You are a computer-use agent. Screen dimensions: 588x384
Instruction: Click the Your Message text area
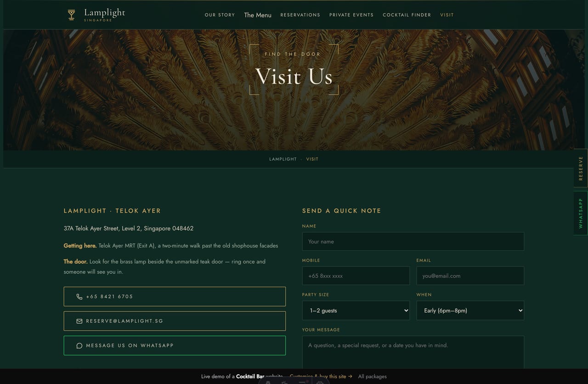pos(413,353)
